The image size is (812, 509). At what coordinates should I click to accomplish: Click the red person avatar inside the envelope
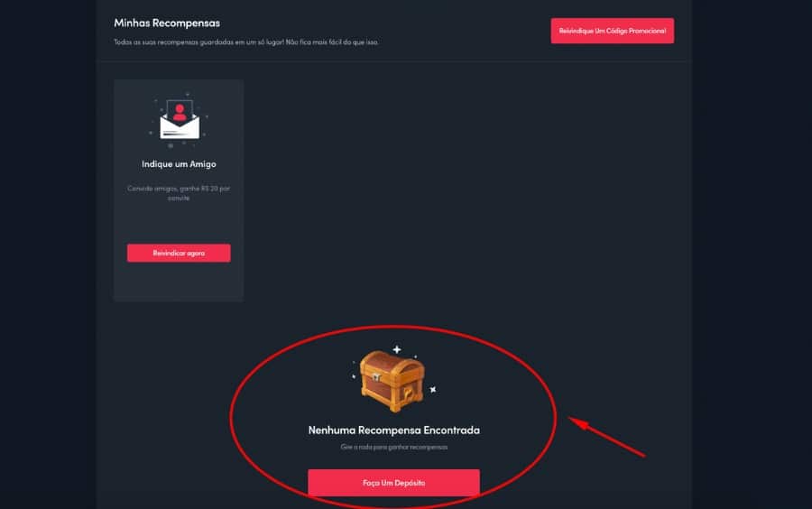180,113
